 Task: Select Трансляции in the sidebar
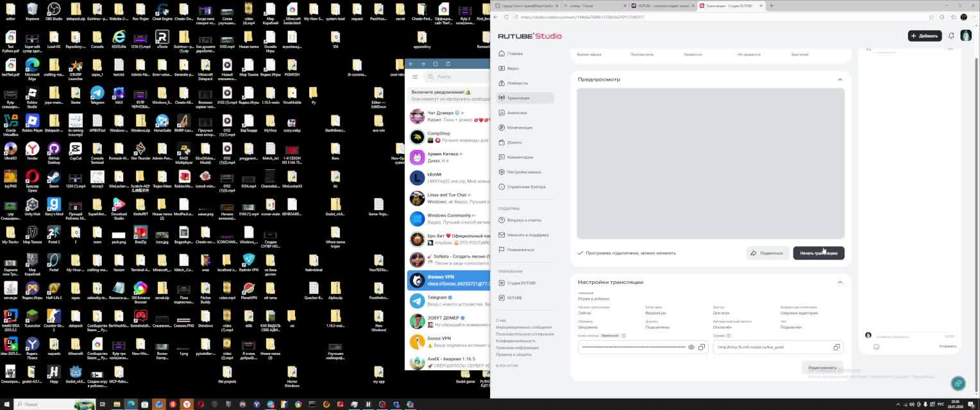click(525, 98)
